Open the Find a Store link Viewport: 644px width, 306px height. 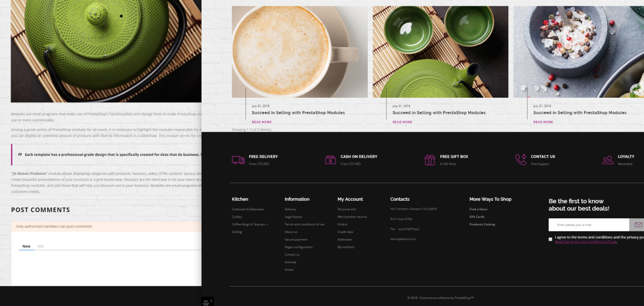(478, 209)
